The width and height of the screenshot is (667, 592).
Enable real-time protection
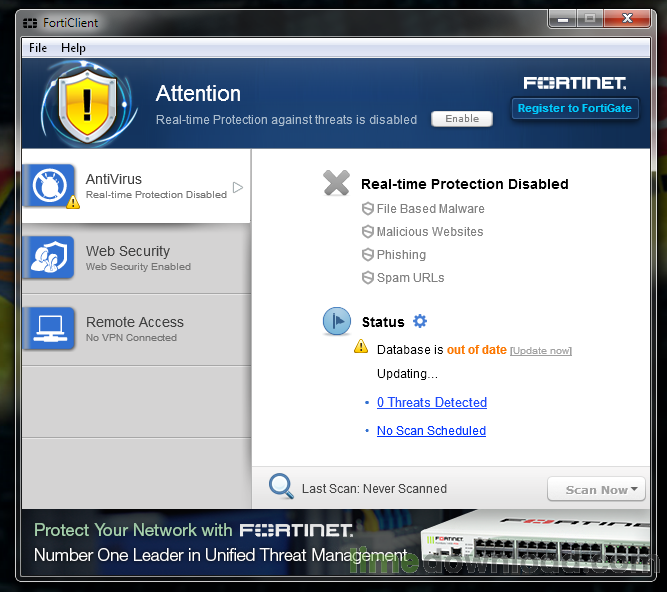tap(462, 119)
